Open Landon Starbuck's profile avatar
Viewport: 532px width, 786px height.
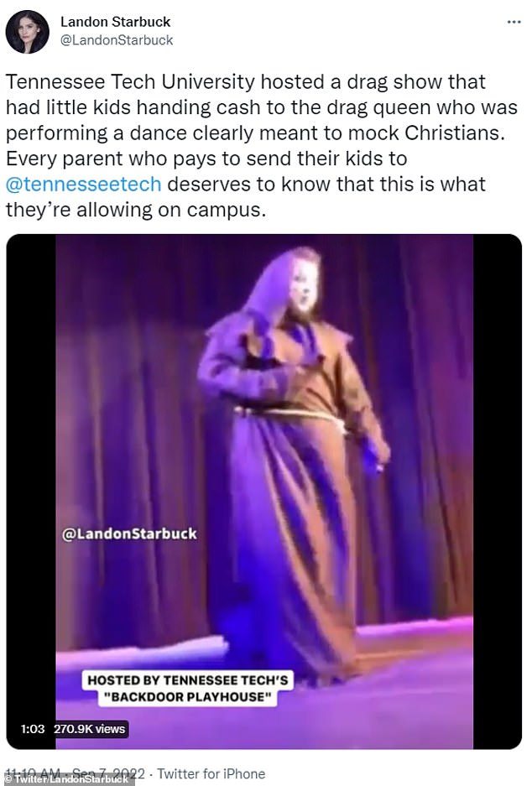click(x=27, y=32)
